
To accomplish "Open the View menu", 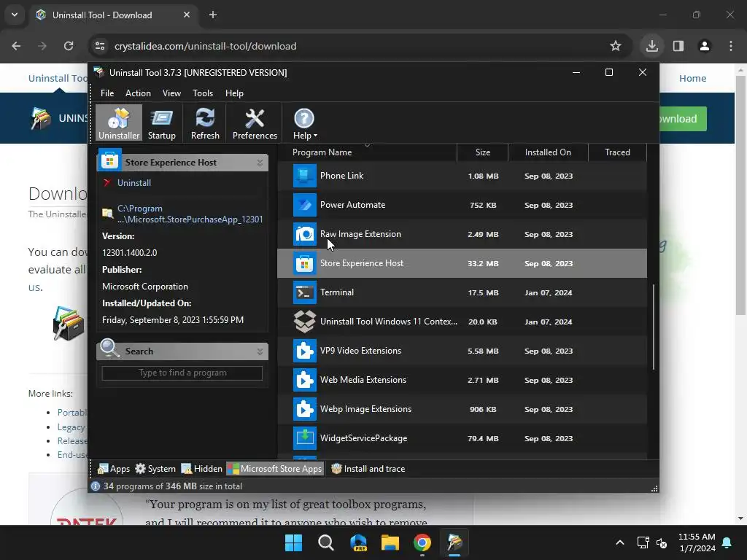I will (x=171, y=93).
